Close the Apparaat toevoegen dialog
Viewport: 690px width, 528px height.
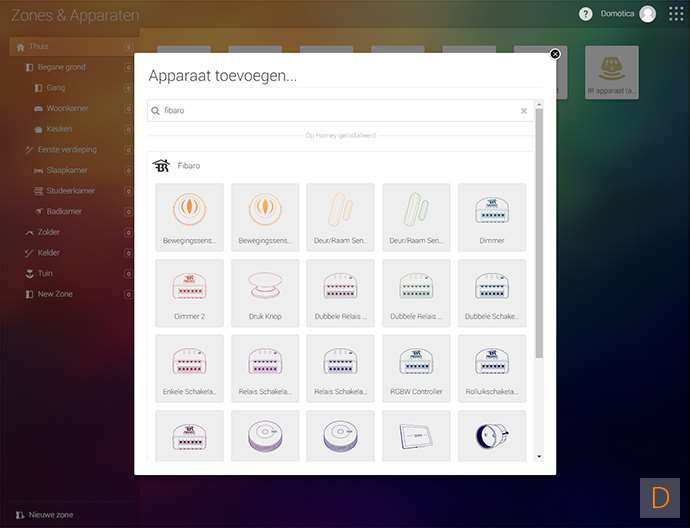coord(555,54)
